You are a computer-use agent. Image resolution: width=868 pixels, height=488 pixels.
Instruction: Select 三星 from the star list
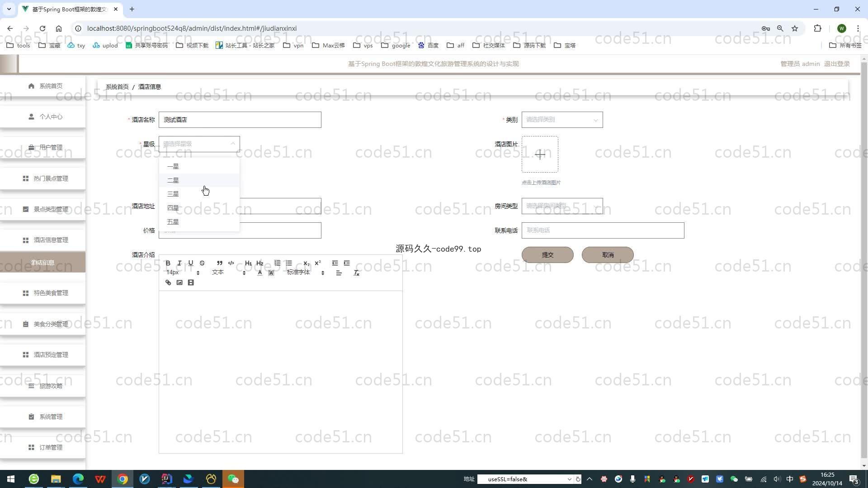click(x=199, y=194)
